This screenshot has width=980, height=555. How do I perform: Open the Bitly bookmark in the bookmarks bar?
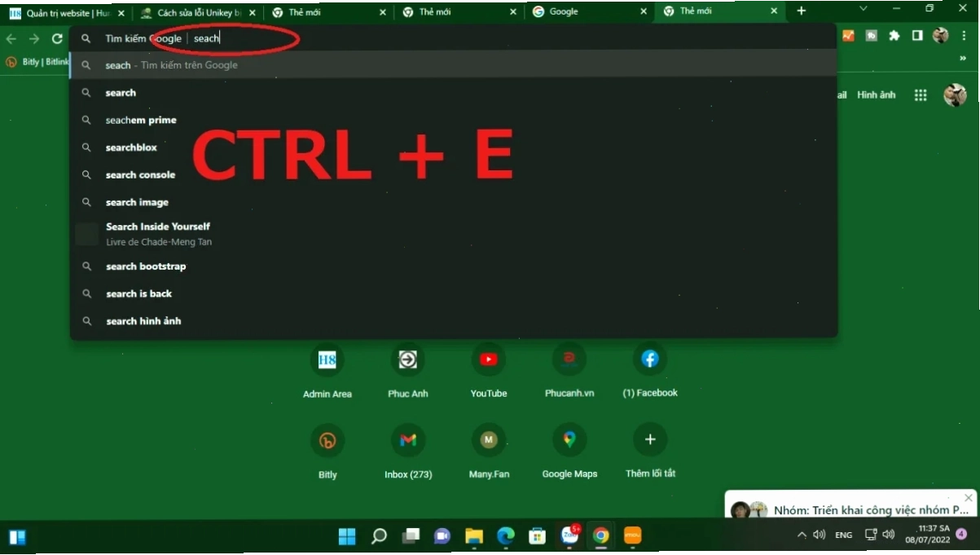(x=37, y=62)
